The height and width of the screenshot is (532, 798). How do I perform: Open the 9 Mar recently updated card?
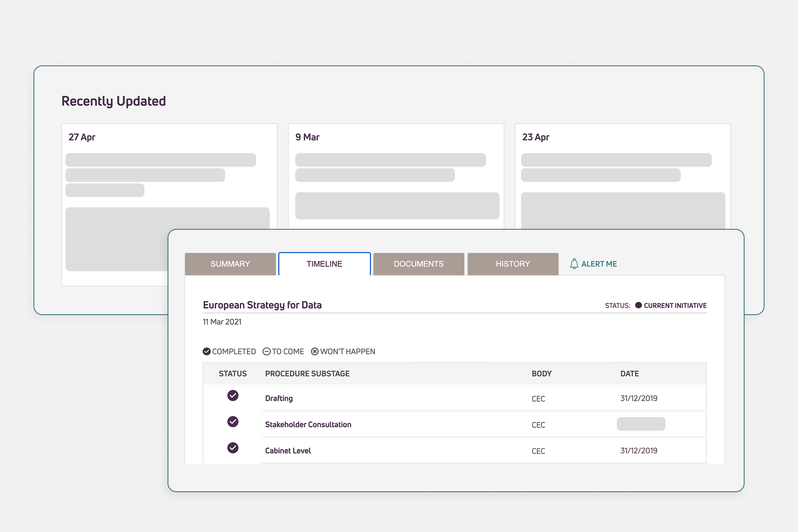pos(396,175)
